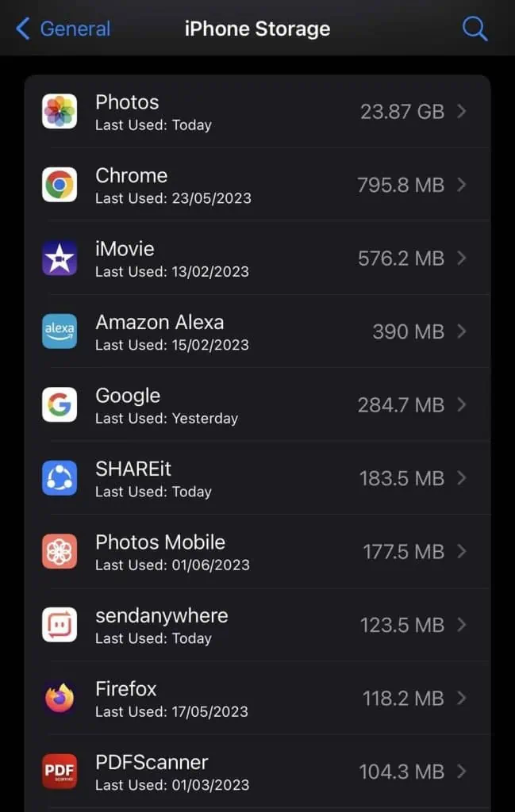Open iMovie details using its chevron

click(461, 258)
